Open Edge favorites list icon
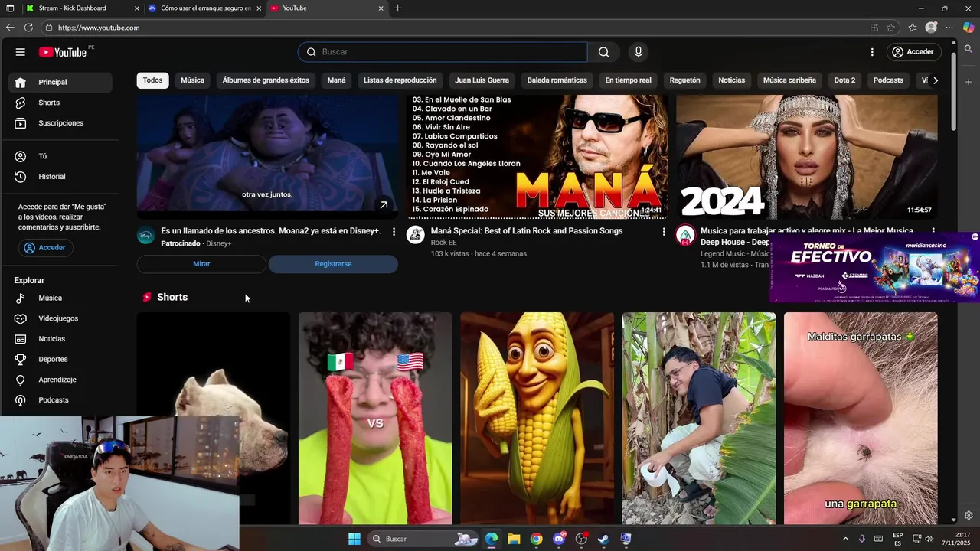 point(912,28)
